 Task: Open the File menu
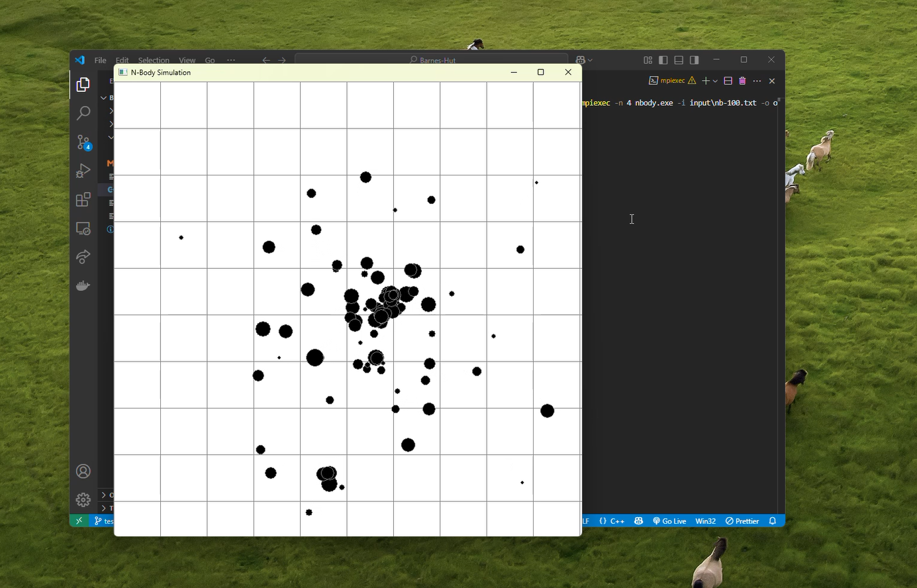[100, 60]
